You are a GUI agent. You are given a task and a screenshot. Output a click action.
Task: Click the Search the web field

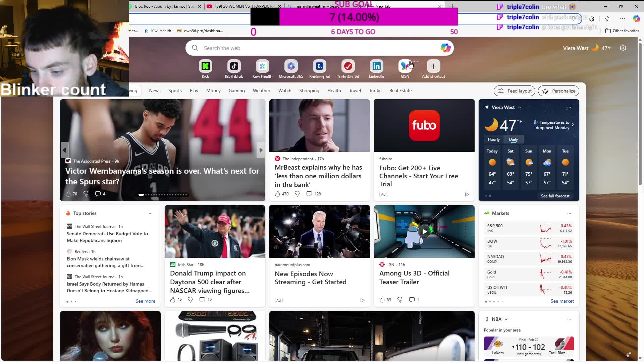(319, 48)
